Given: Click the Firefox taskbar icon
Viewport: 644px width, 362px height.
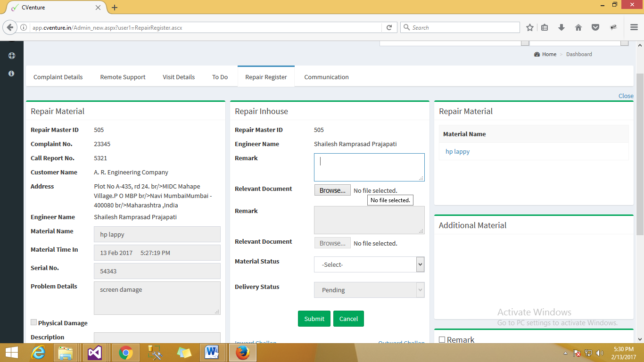Looking at the screenshot, I should point(243,353).
